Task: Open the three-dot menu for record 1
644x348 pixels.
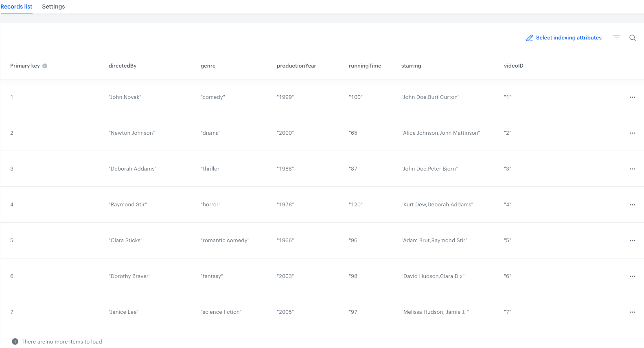Action: [x=632, y=97]
